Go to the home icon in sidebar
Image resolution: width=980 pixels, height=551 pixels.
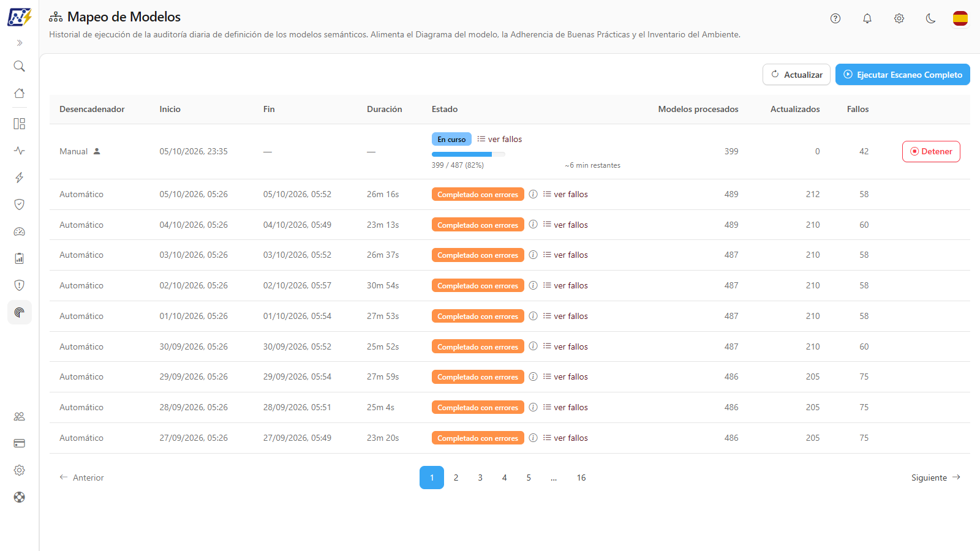click(x=19, y=93)
